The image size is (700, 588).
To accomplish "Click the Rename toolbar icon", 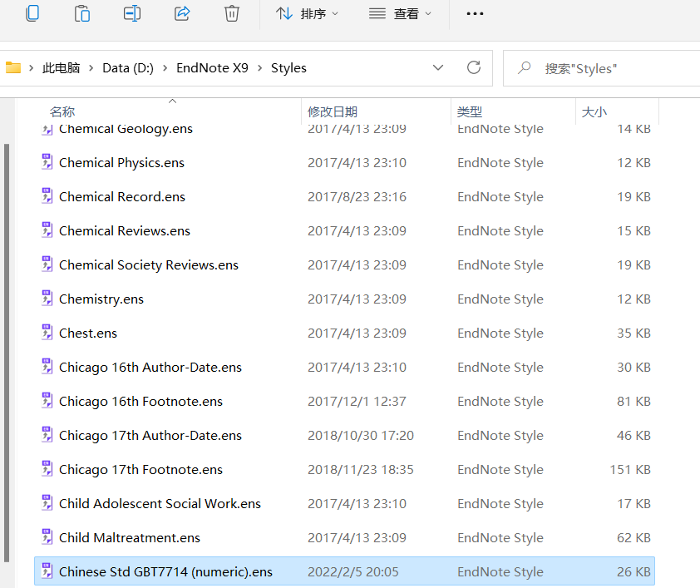I will tap(132, 13).
